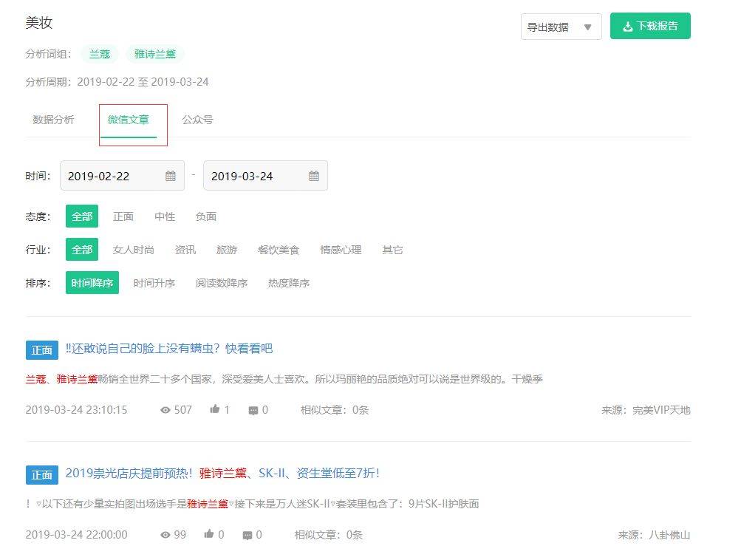Expand the 导出数据 dropdown
The width and height of the screenshot is (741, 560).
click(x=561, y=27)
